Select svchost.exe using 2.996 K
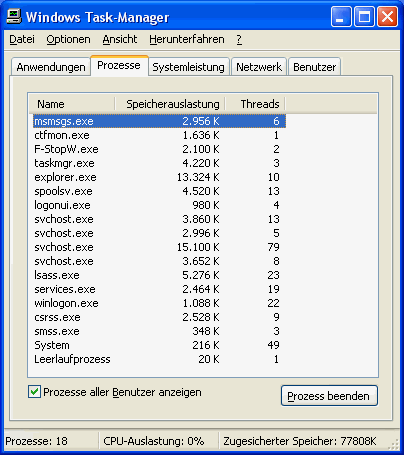This screenshot has width=404, height=455. click(159, 233)
